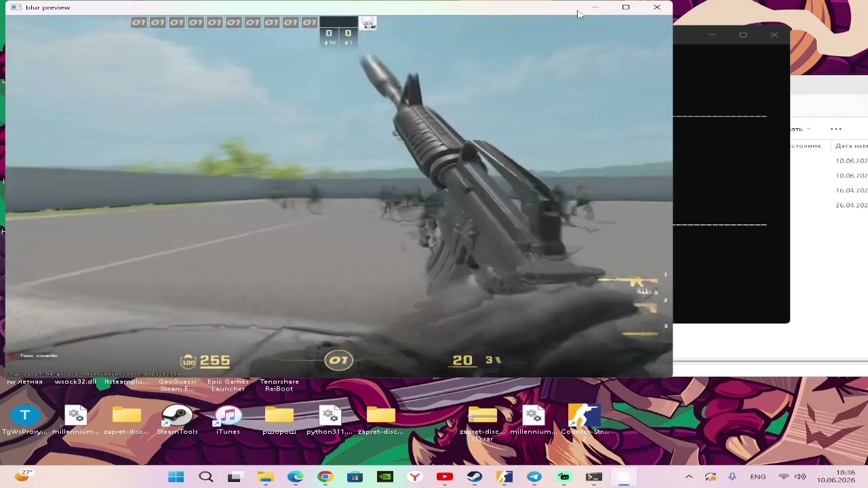This screenshot has height=488, width=868.
Task: Launch Google Chrome from the taskbar
Action: pos(325,477)
